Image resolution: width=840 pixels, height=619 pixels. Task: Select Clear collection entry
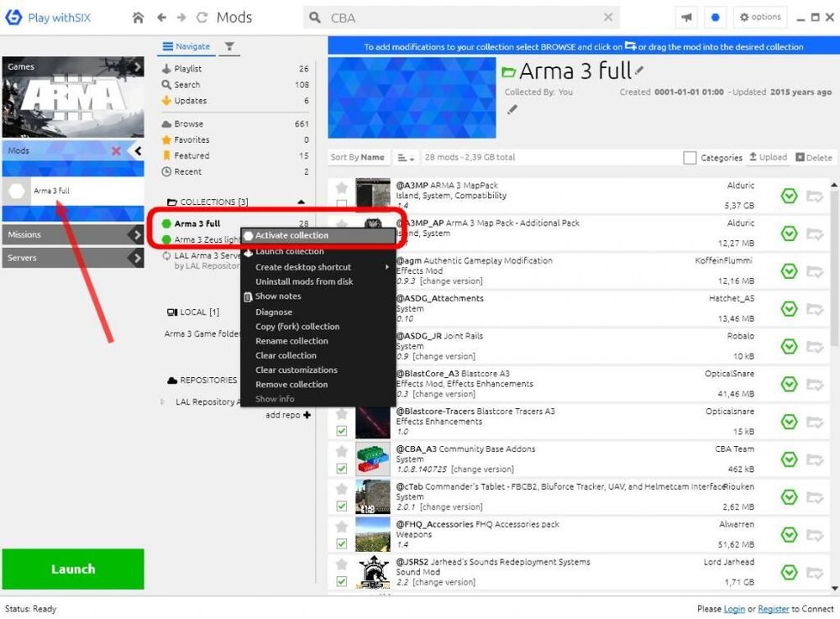pos(318,355)
